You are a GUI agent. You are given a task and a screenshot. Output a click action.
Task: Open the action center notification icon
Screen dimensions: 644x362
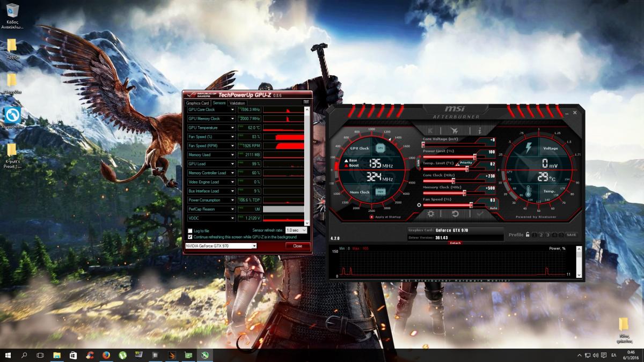[x=604, y=355]
